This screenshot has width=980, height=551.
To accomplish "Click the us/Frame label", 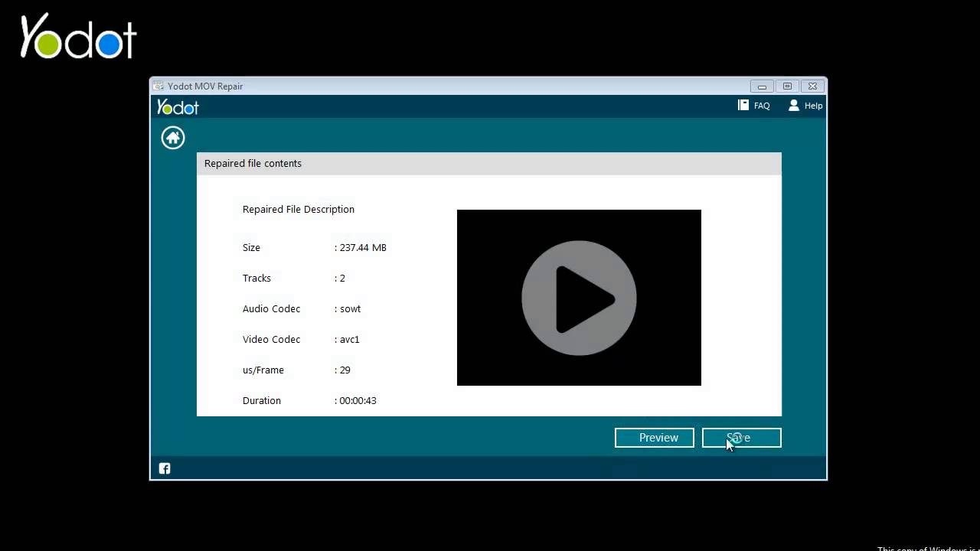I will tap(263, 370).
